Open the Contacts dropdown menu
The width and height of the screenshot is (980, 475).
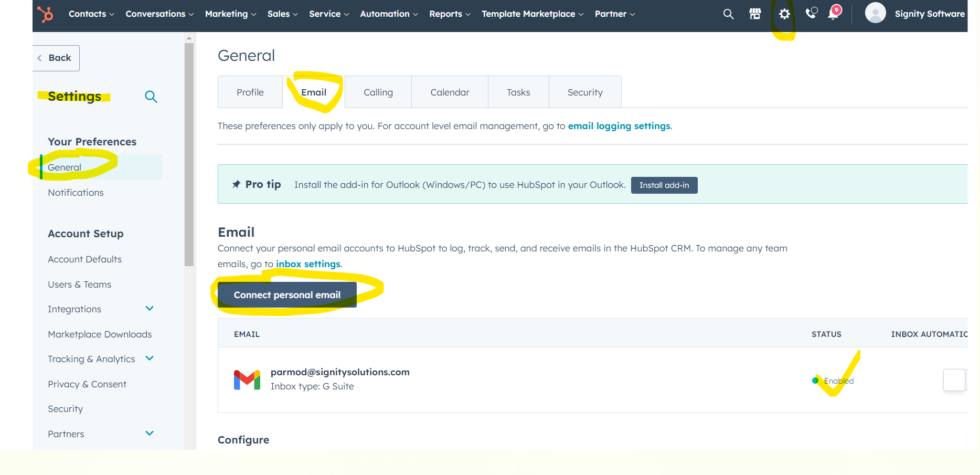tap(91, 14)
